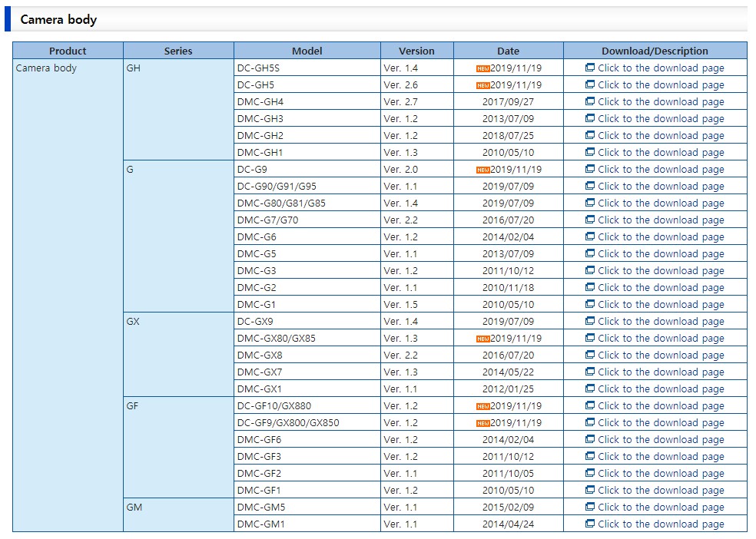Click the NEW badge in the DC-GH5S row

click(x=482, y=68)
